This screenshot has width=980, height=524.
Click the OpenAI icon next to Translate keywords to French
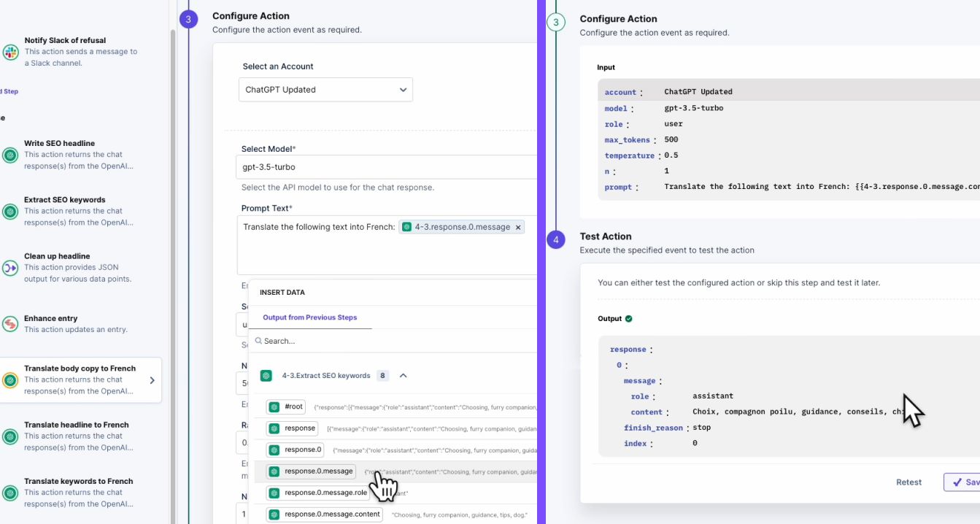tap(10, 493)
